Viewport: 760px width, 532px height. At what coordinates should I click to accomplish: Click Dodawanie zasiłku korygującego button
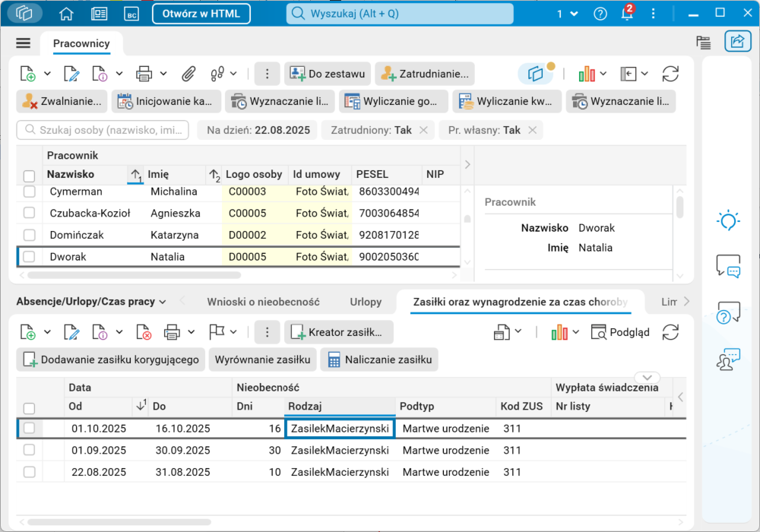tap(111, 359)
